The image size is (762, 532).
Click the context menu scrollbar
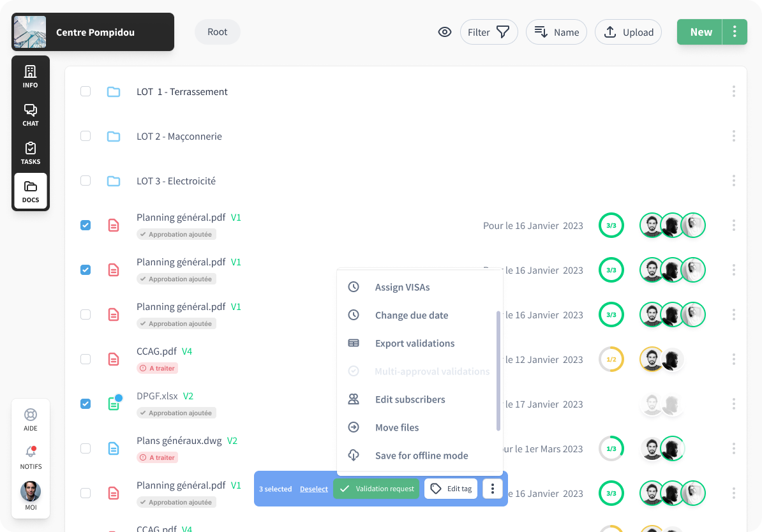[498, 370]
